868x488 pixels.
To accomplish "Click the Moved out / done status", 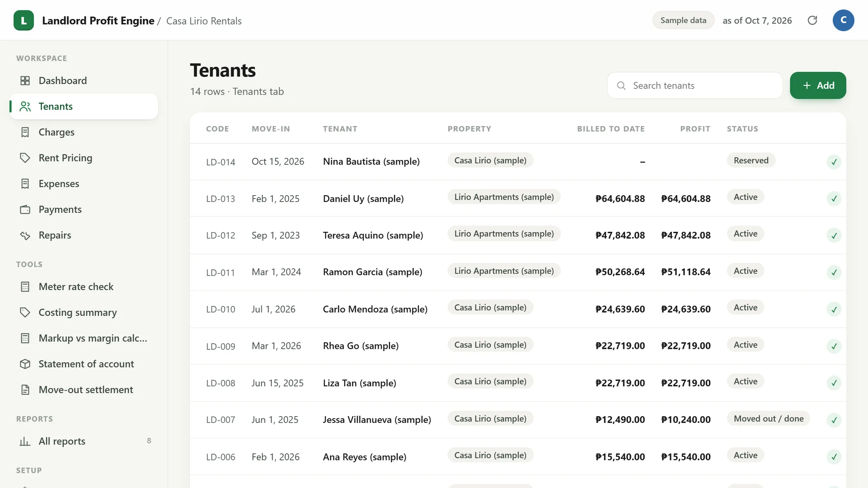I will (769, 418).
